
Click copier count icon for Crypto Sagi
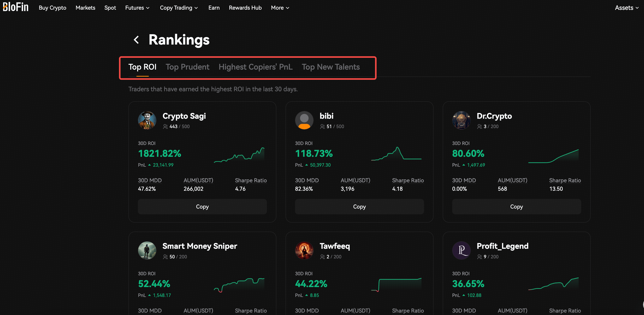click(x=165, y=127)
